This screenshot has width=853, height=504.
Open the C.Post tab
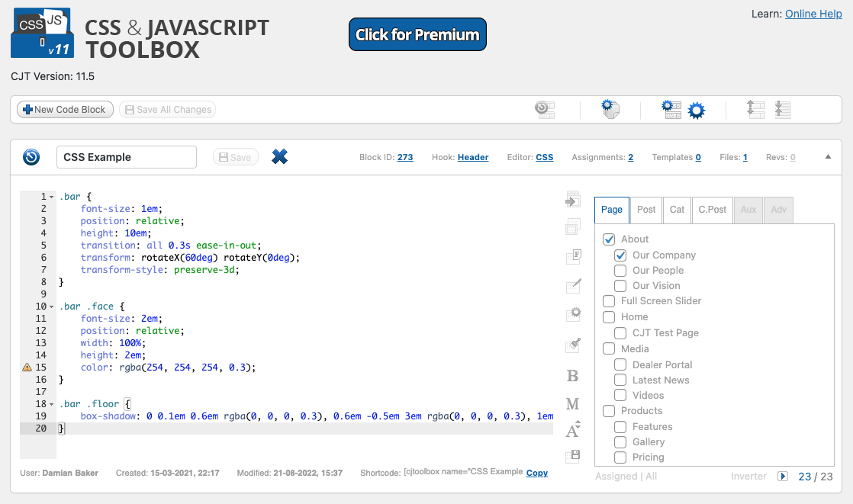tap(712, 210)
